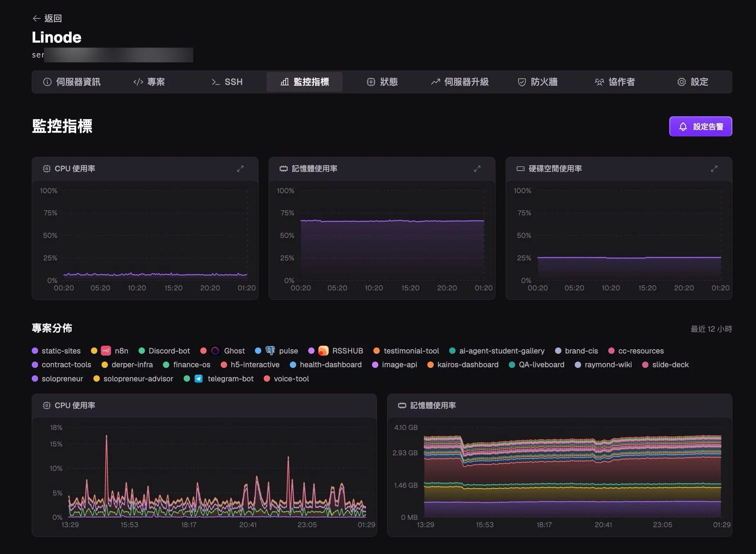Toggle the cc-resources legend entry
The width and height of the screenshot is (756, 554).
636,351
